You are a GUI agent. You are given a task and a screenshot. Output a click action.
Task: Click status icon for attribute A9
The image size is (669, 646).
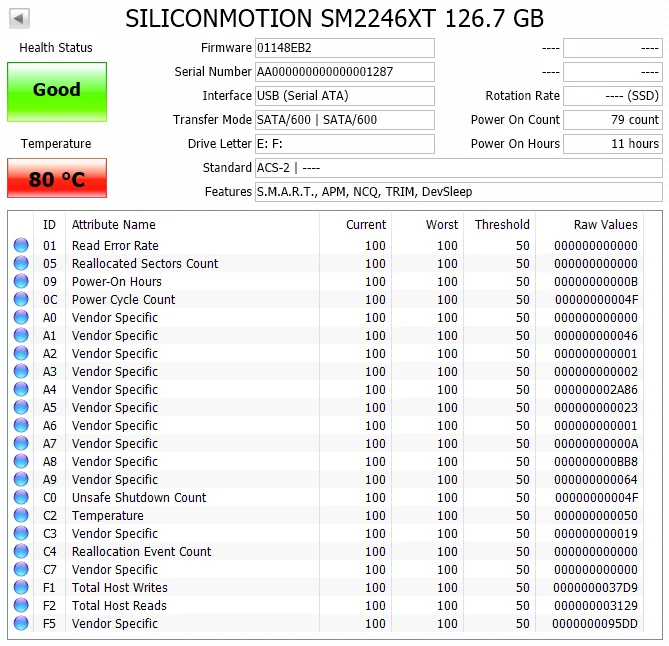point(21,479)
